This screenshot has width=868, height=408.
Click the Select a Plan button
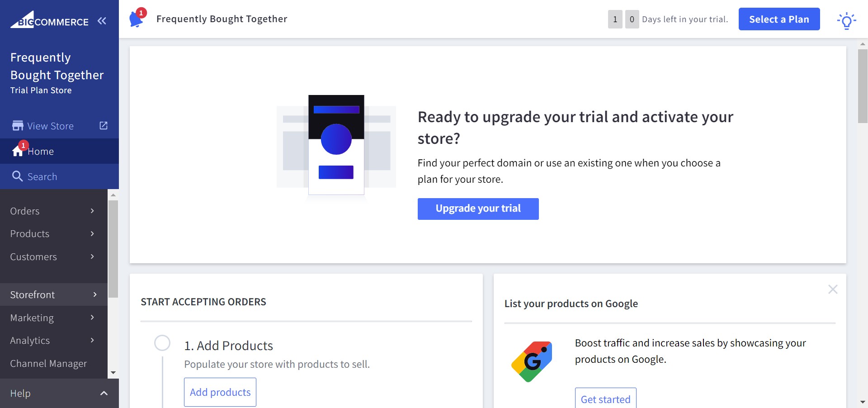pos(779,19)
